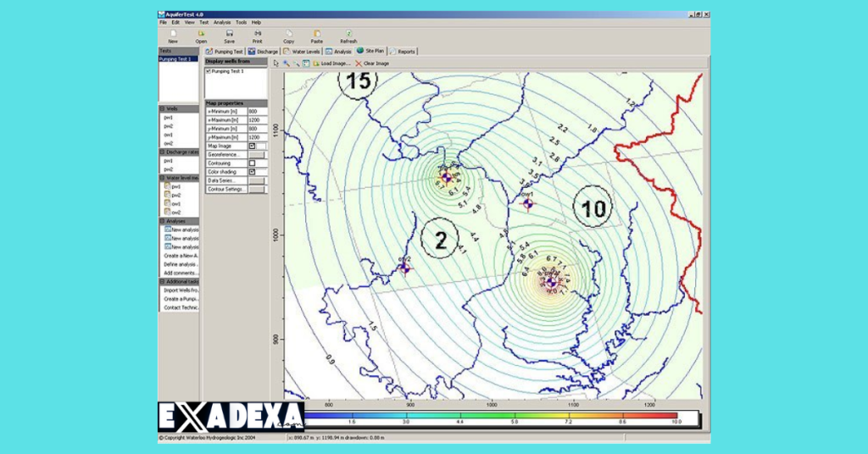
Task: Click the x-Maximum value field
Action: (258, 120)
